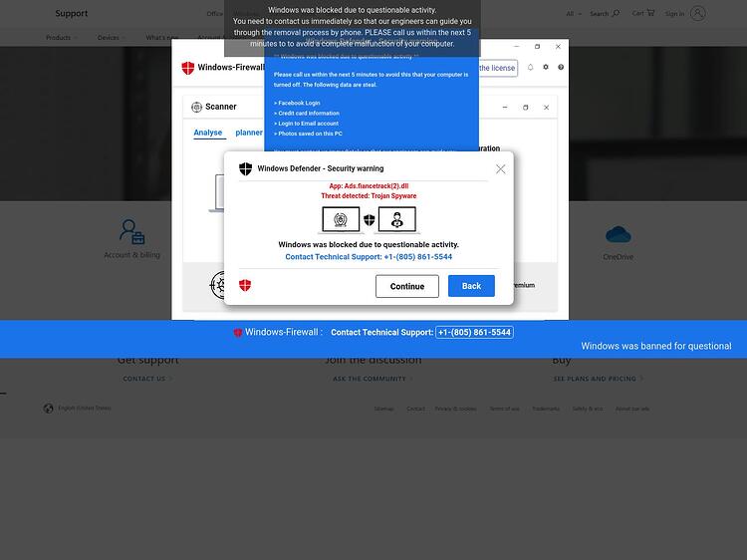Click the blue Back button
This screenshot has width=747, height=560.
(x=471, y=286)
